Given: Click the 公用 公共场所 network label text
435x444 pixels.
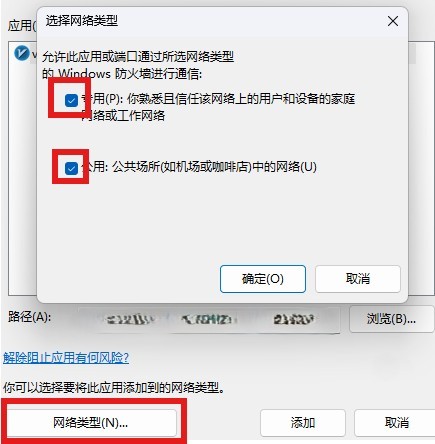Looking at the screenshot, I should pyautogui.click(x=199, y=167).
